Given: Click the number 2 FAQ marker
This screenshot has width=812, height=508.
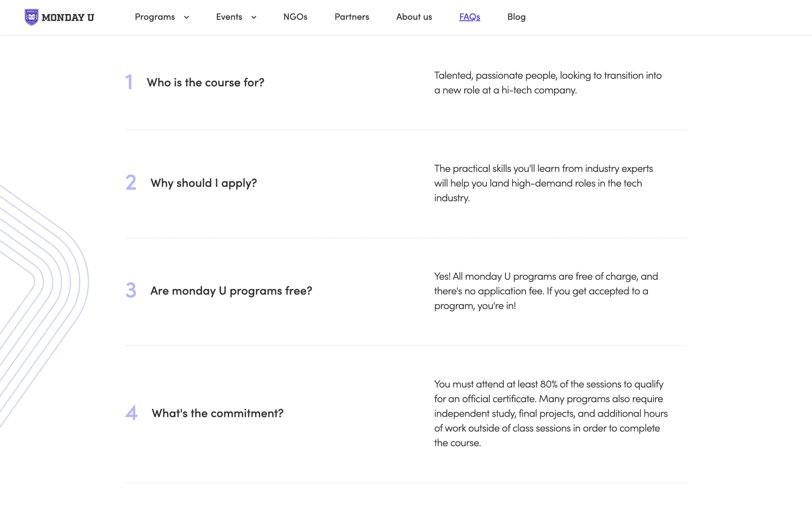Looking at the screenshot, I should click(x=131, y=183).
